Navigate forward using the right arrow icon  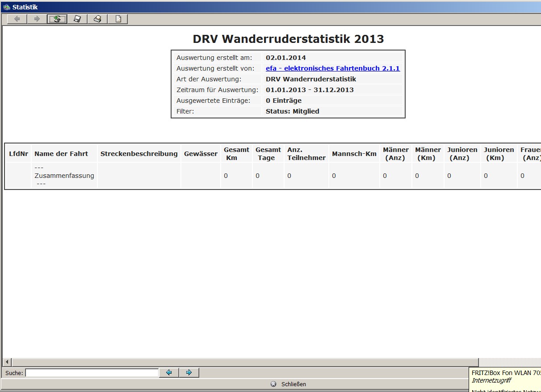click(37, 18)
